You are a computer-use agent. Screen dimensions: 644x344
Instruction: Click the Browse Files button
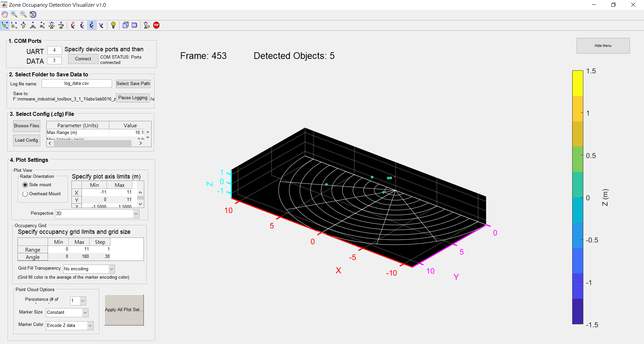point(26,126)
